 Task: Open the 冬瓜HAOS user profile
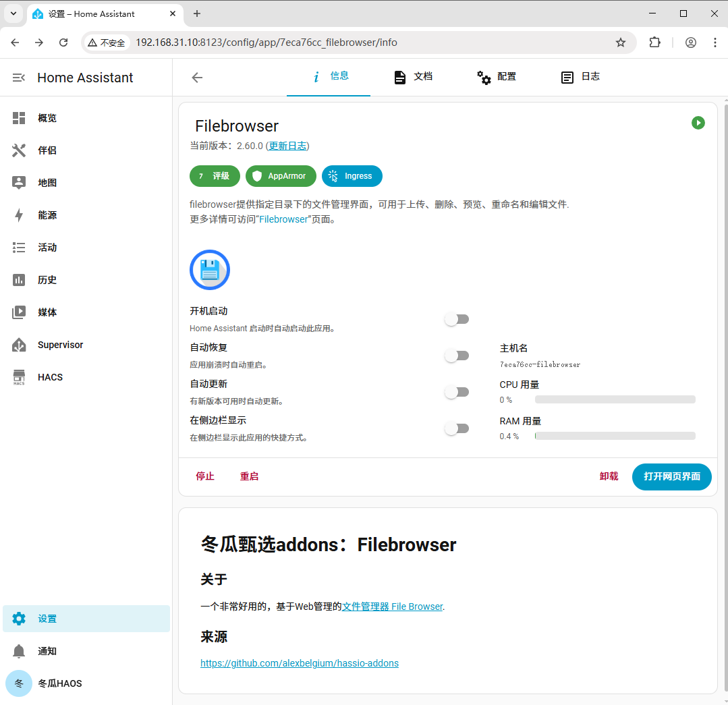(x=86, y=683)
